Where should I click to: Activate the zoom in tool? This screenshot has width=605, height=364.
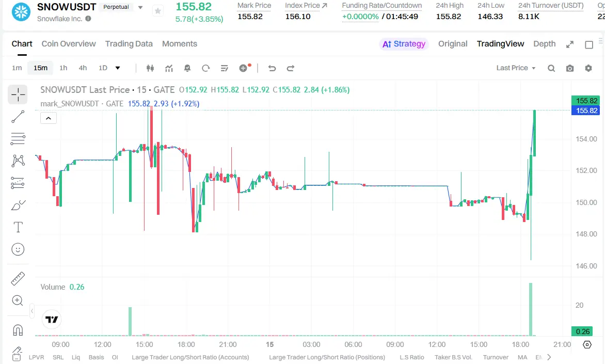point(18,300)
